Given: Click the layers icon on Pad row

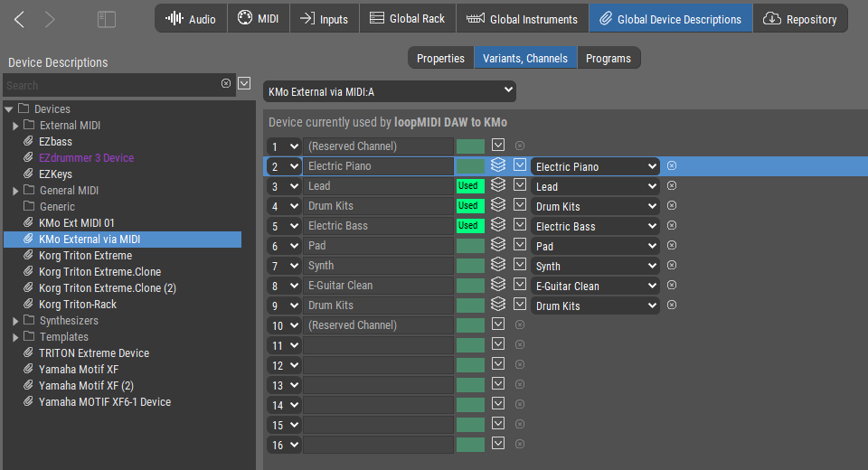Looking at the screenshot, I should tap(498, 245).
